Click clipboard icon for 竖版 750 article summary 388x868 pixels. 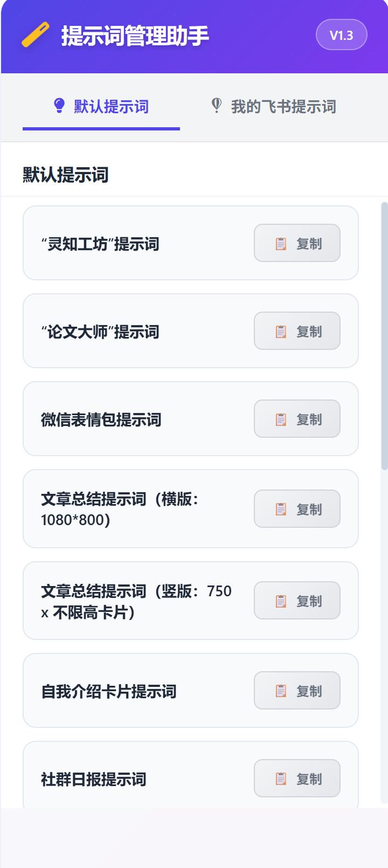coord(281,601)
